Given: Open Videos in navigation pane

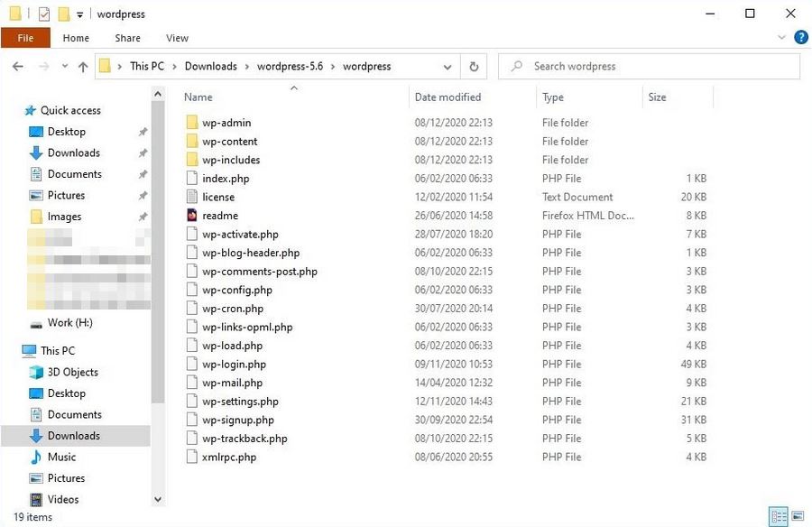Looking at the screenshot, I should (63, 500).
